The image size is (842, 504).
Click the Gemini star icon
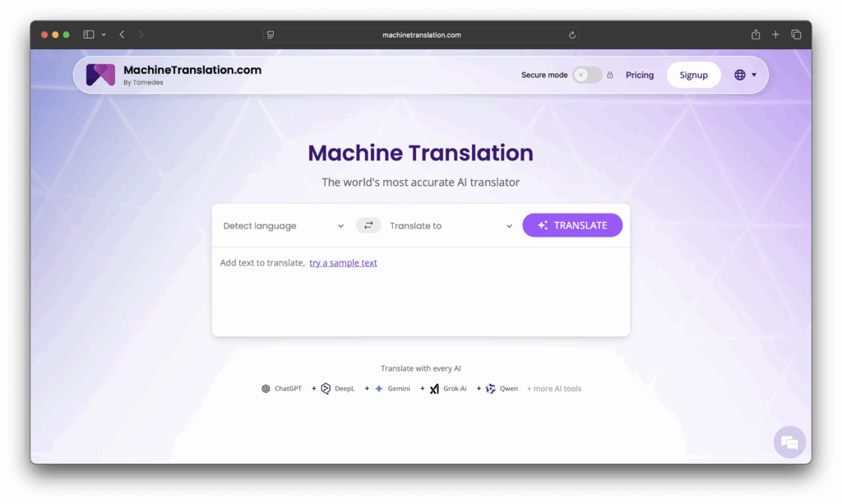pos(378,389)
